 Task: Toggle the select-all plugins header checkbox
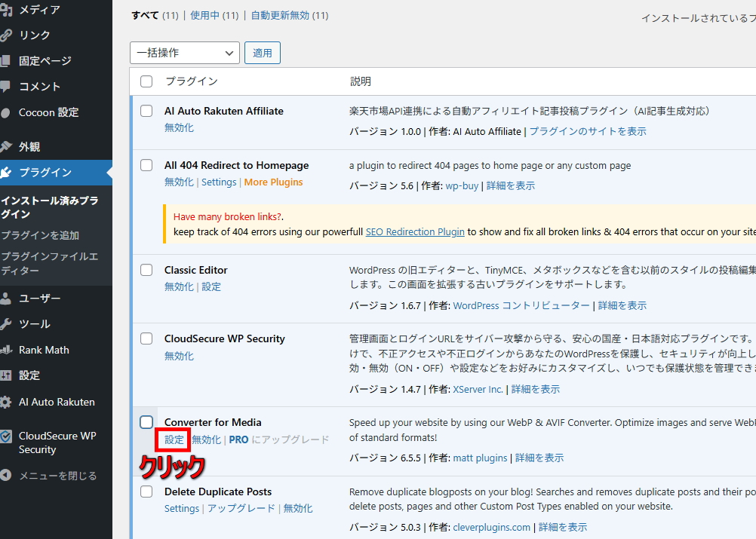click(146, 81)
